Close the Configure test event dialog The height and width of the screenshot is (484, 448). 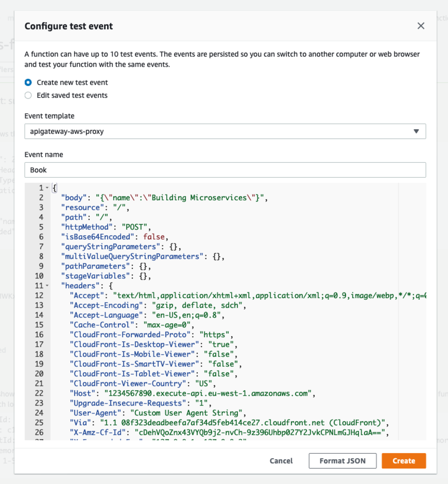pos(421,26)
